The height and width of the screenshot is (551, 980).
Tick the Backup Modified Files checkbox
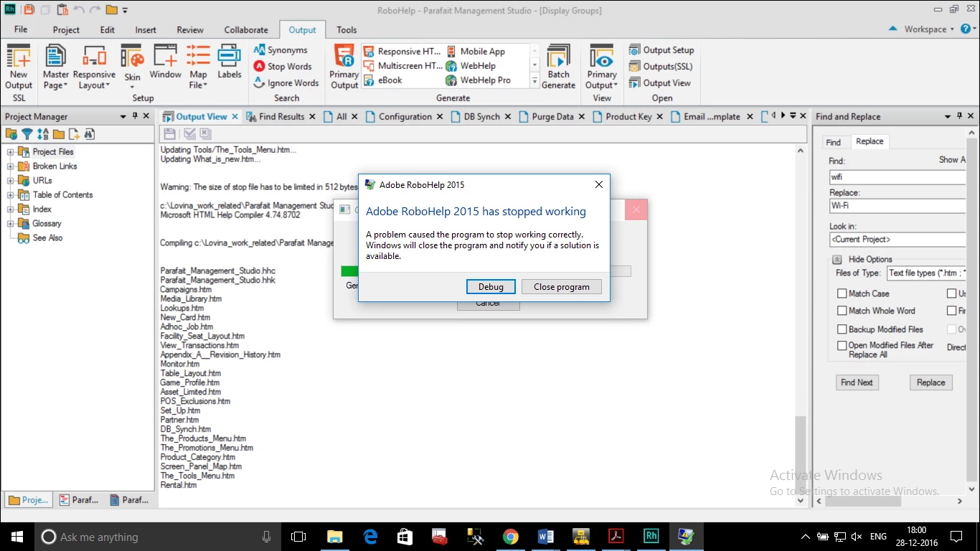[x=842, y=329]
